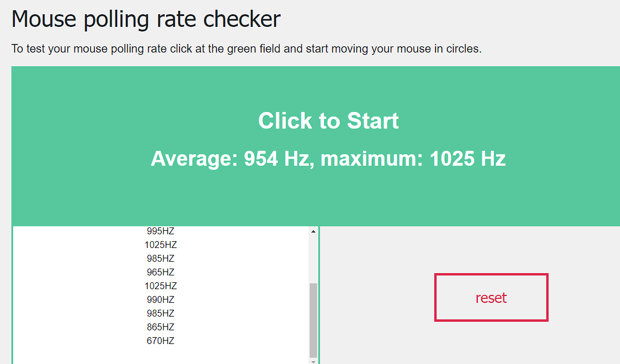Click the scrollbar track above the thumb
The height and width of the screenshot is (364, 620).
[313, 259]
